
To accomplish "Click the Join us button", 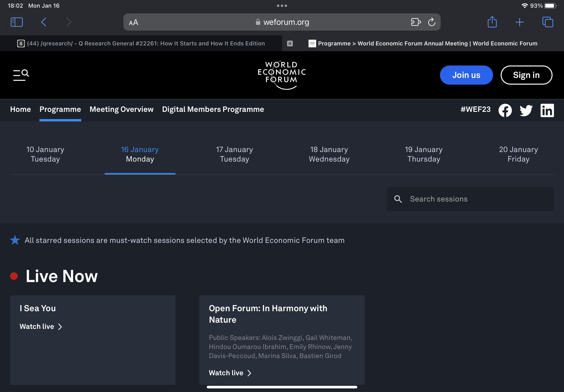I will click(466, 75).
